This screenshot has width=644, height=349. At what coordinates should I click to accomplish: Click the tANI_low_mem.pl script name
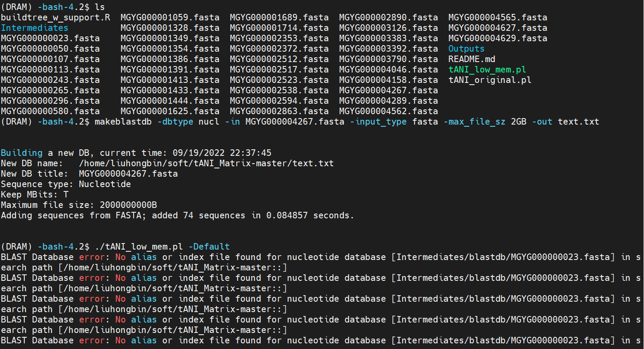tap(487, 69)
